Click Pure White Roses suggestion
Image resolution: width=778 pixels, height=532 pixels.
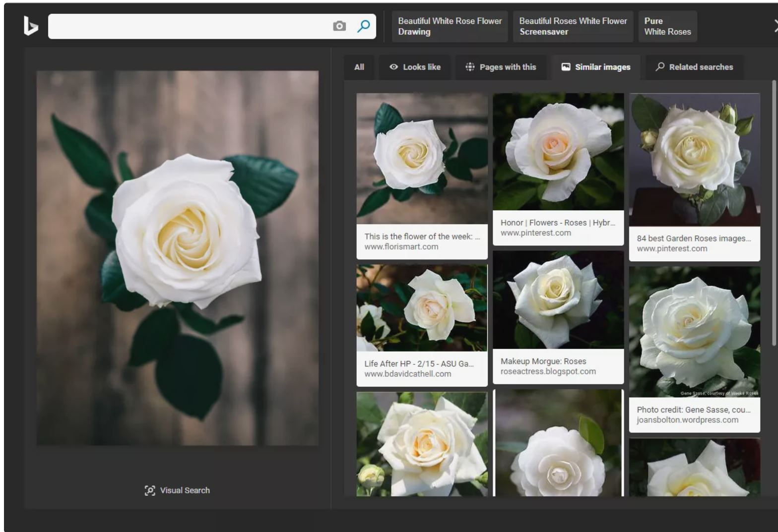coord(667,26)
